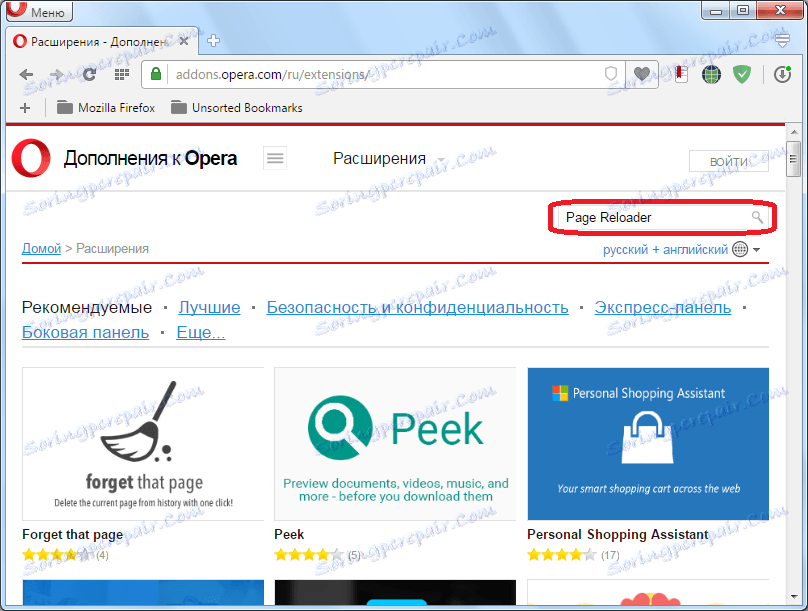The width and height of the screenshot is (808, 611).
Task: Select the Расширения - Дополнения tab
Action: click(x=95, y=42)
